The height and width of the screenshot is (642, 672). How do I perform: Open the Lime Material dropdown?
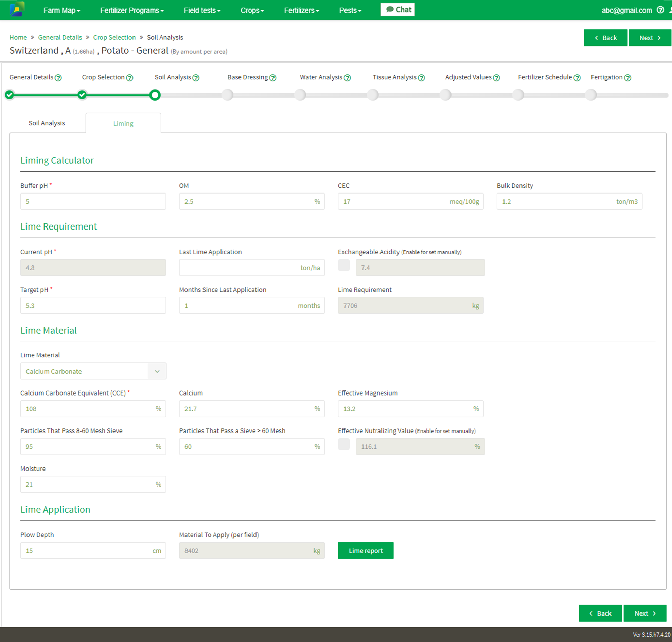93,371
